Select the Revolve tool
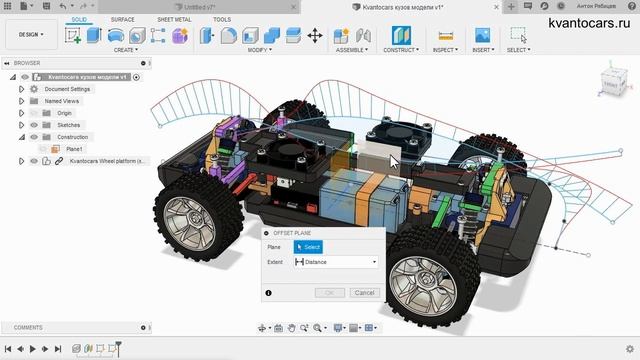This screenshot has height=360, width=640. [116, 36]
